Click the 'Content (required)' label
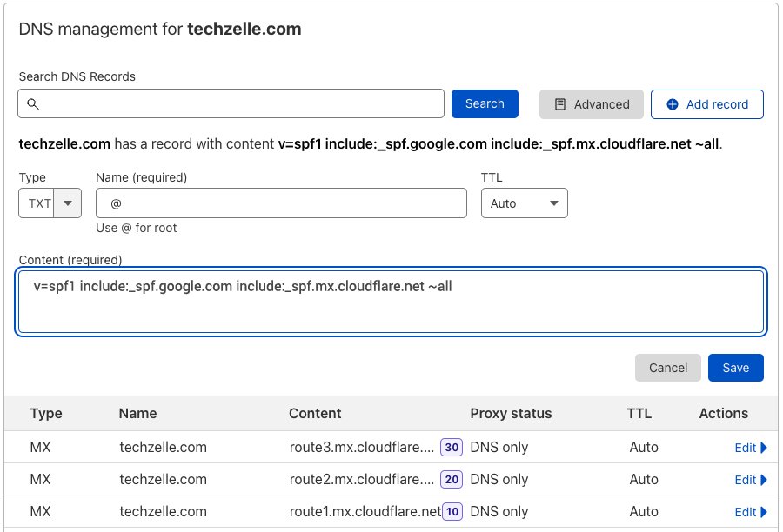783x532 pixels. click(70, 260)
